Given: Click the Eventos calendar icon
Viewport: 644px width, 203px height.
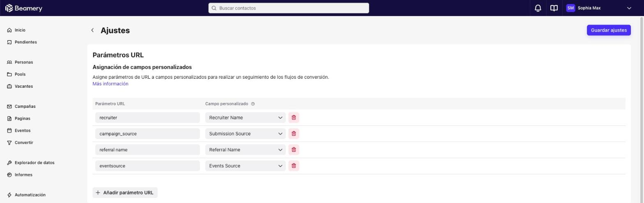Looking at the screenshot, I should pos(9,131).
